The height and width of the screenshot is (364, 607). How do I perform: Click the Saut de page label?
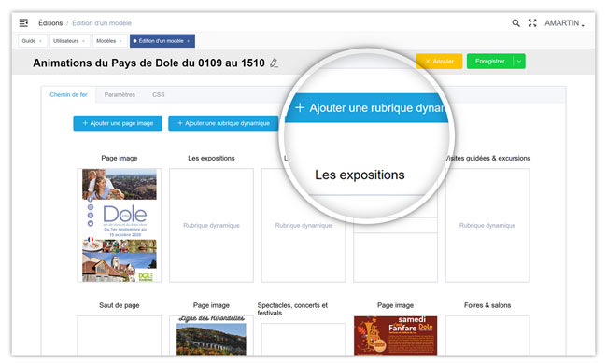[120, 305]
